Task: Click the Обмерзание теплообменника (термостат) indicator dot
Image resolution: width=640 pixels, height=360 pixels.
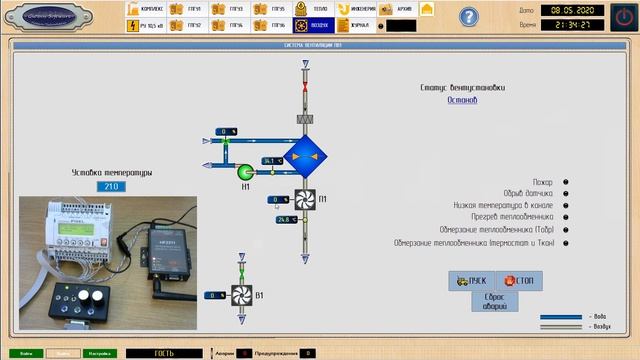Action: tap(566, 243)
